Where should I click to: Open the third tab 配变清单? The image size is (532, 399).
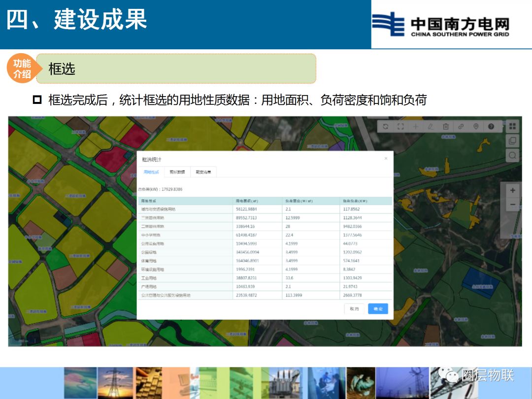(203, 172)
